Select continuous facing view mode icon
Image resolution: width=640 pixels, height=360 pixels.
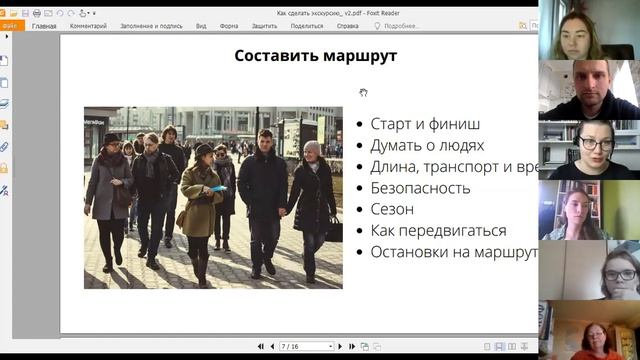click(x=524, y=347)
